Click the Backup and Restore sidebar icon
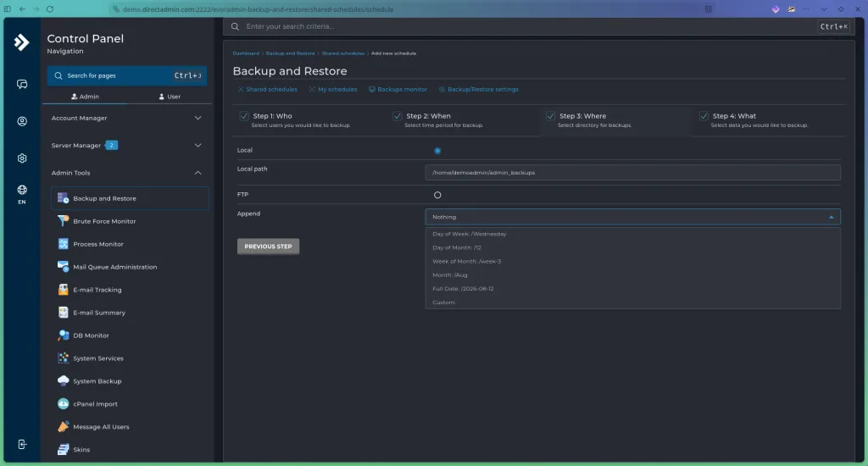 tap(63, 198)
